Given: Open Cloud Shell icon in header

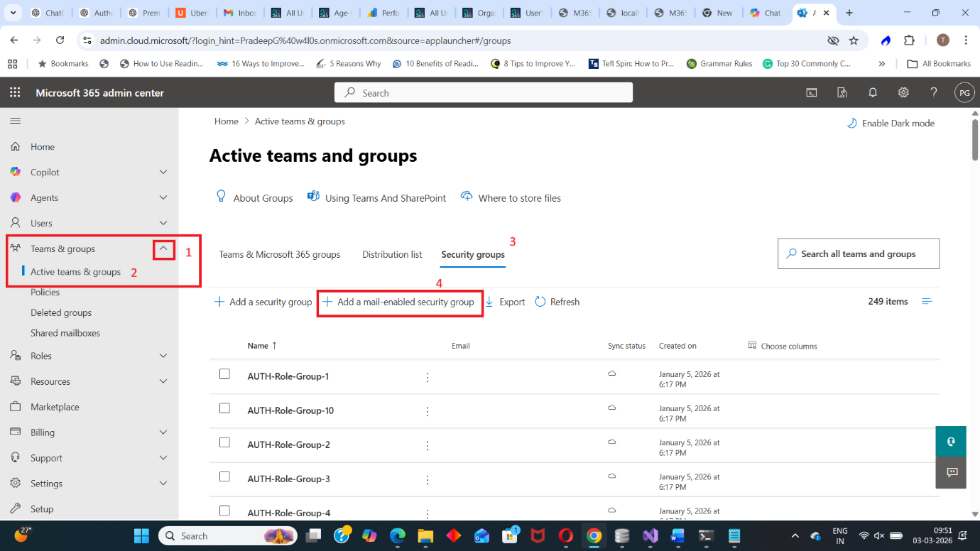Looking at the screenshot, I should [811, 93].
